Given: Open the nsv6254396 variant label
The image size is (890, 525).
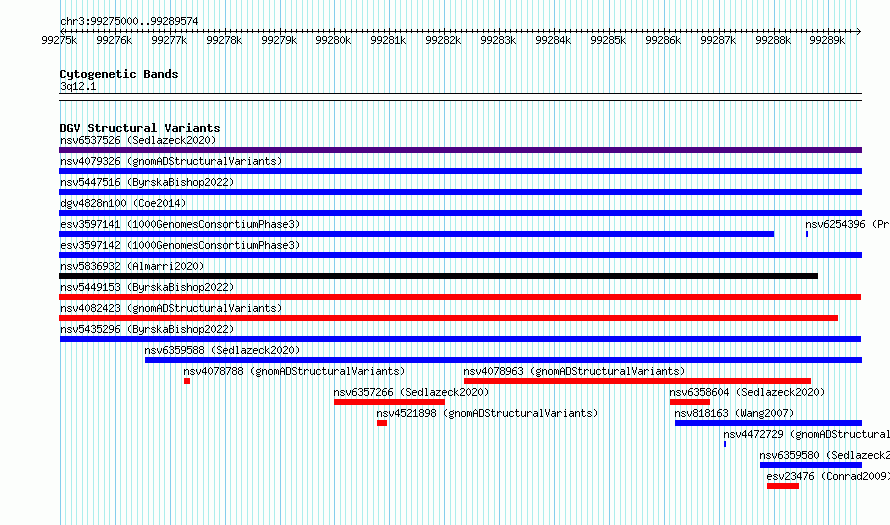Looking at the screenshot, I should pos(847,224).
